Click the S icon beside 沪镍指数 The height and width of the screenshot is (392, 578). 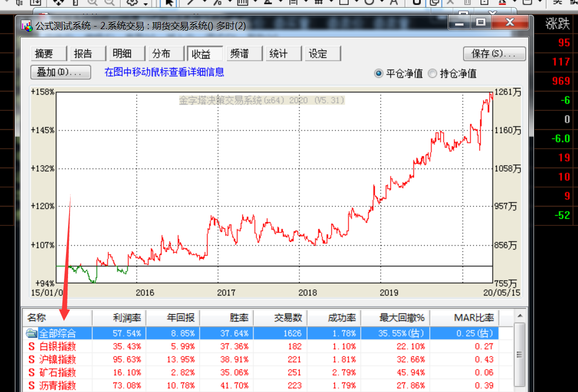click(x=32, y=360)
